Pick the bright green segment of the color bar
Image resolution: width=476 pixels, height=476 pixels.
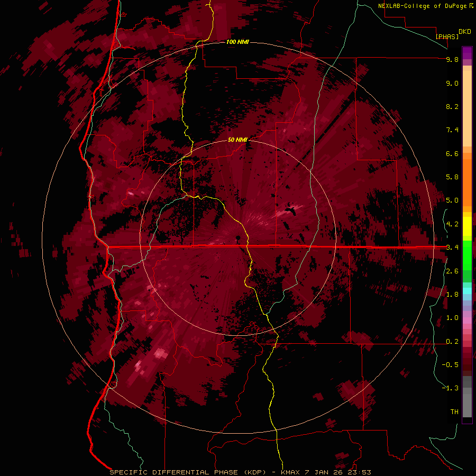coord(467,255)
